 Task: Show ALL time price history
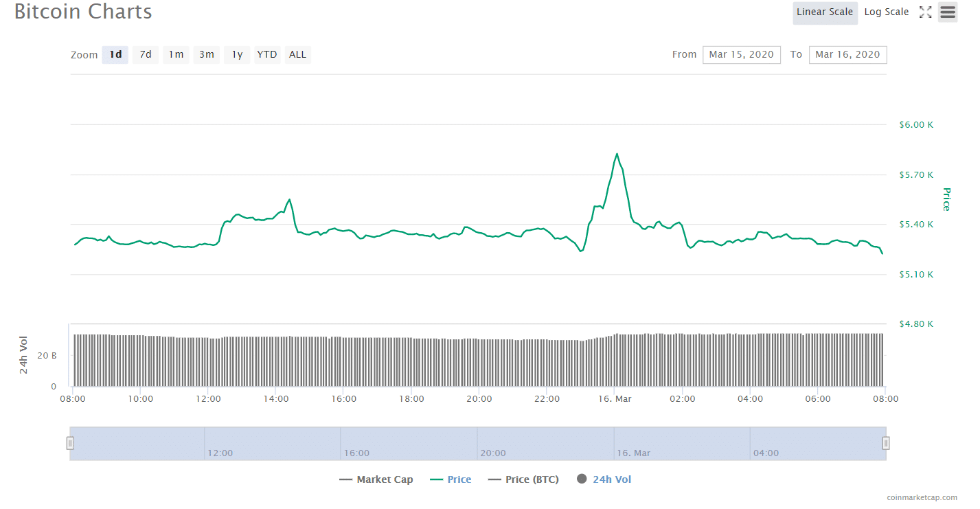pyautogui.click(x=298, y=55)
